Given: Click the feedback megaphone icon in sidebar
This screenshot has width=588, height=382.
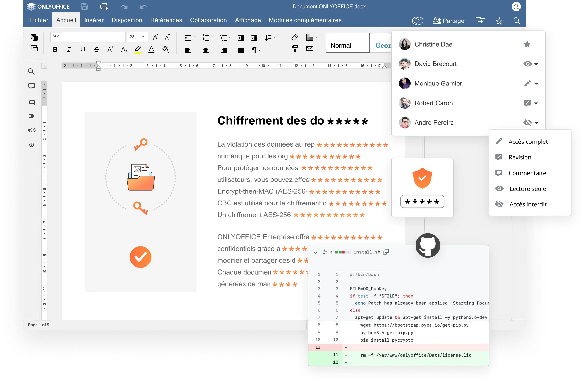Looking at the screenshot, I should tap(32, 130).
